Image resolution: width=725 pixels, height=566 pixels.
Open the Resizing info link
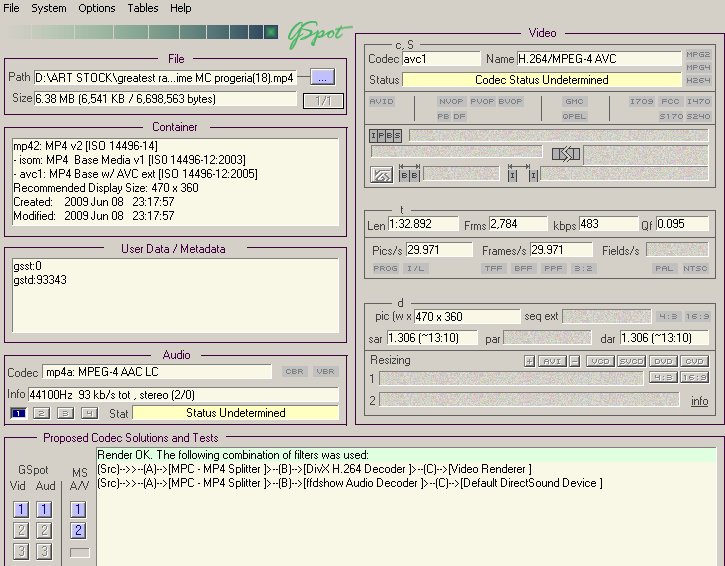click(699, 401)
